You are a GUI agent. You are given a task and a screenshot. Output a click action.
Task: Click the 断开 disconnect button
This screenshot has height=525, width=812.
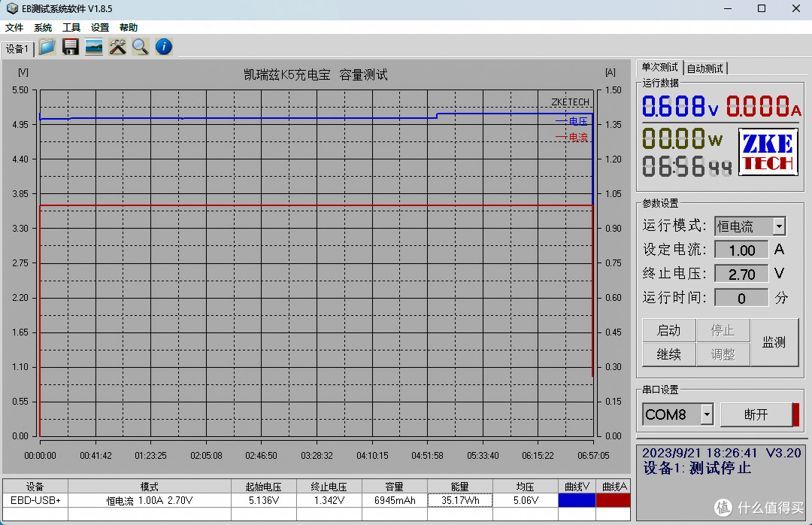(x=756, y=414)
